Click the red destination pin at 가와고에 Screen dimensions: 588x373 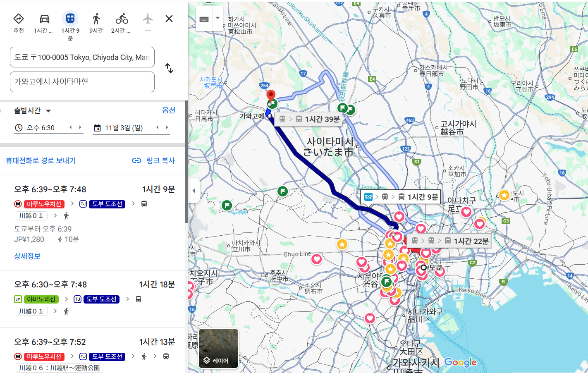click(x=271, y=96)
